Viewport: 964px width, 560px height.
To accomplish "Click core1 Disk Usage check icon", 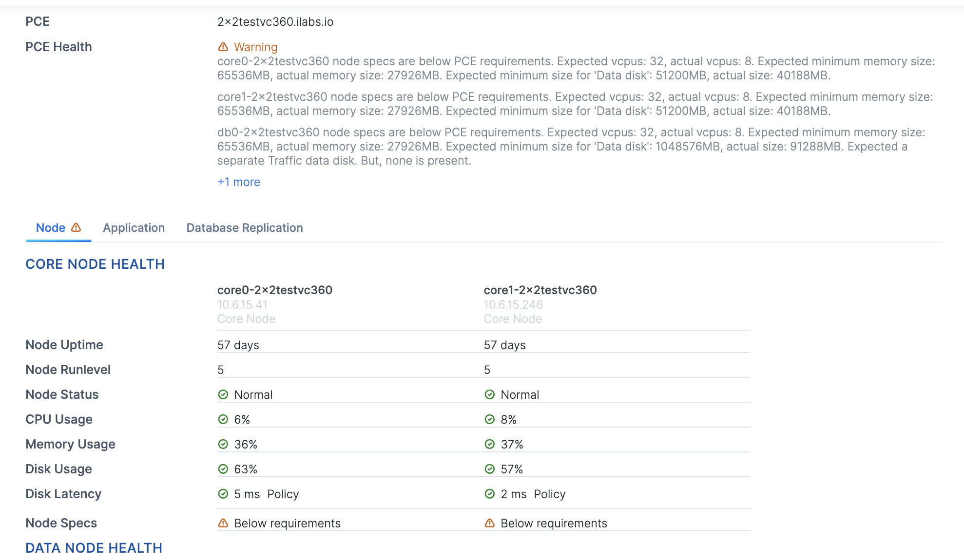I will pos(490,469).
